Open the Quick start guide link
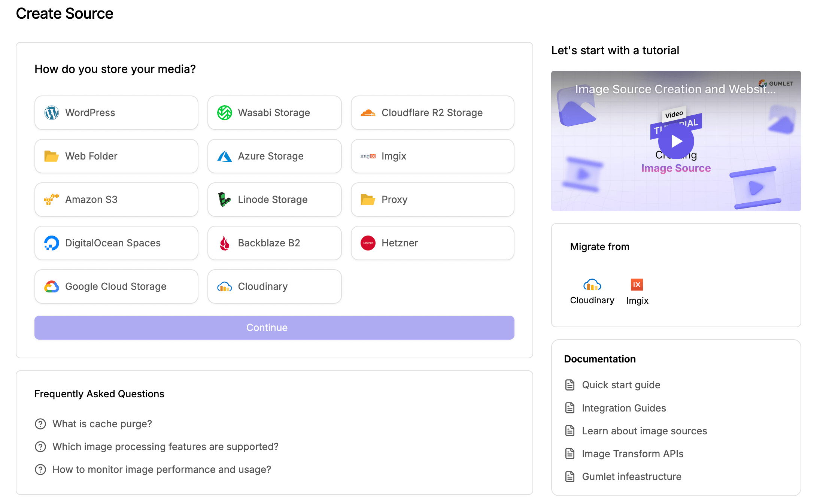 (x=621, y=385)
